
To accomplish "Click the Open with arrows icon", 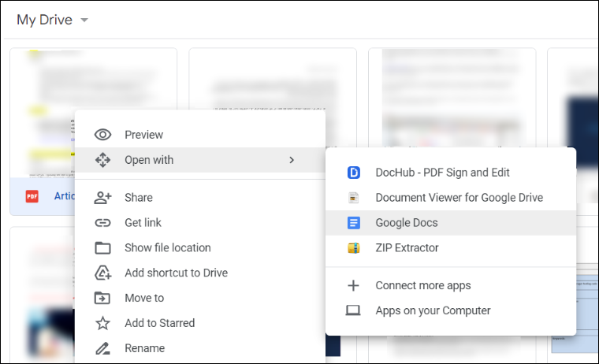I will (x=102, y=160).
